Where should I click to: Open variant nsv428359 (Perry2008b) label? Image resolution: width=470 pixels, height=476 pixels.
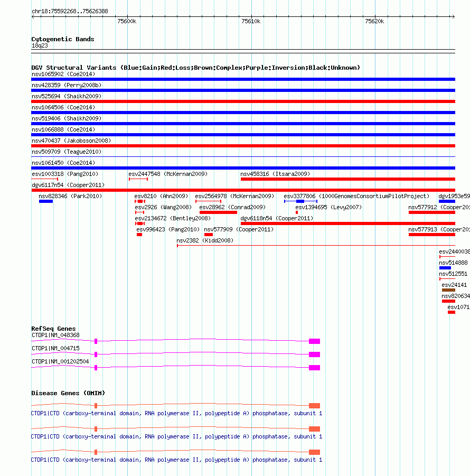coord(67,85)
